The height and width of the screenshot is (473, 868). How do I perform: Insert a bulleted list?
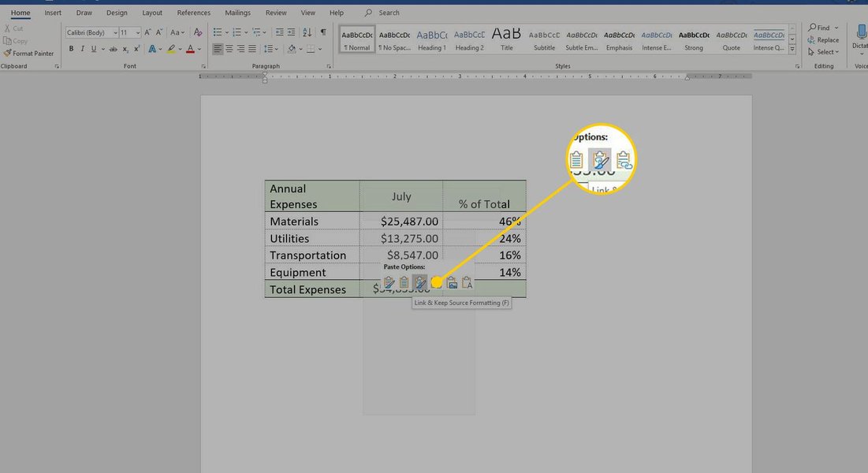[218, 32]
